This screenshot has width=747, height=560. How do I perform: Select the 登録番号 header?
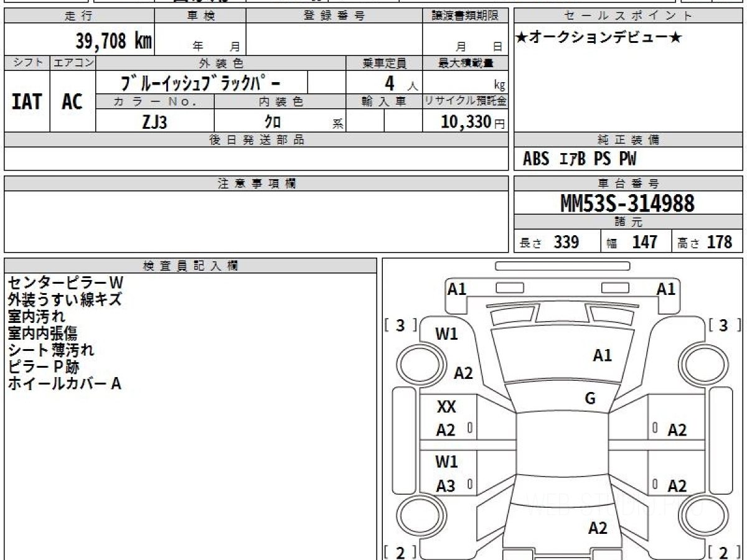(334, 16)
